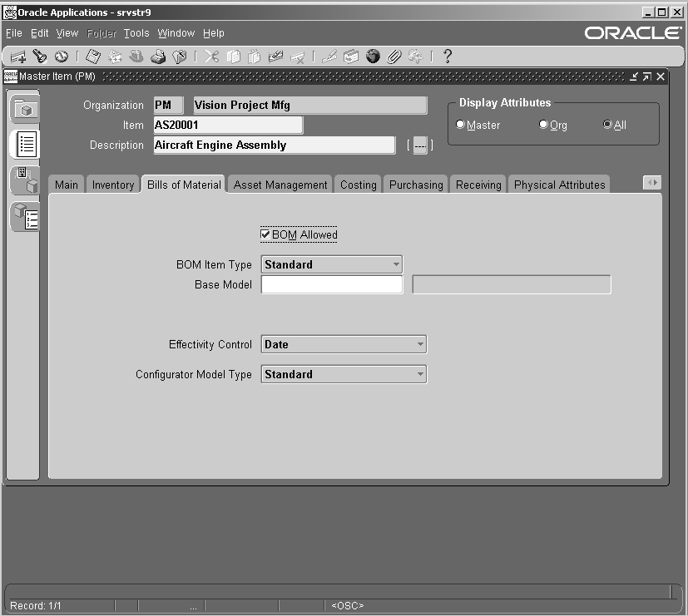The image size is (688, 616).
Task: Click the New record toolbar icon
Action: point(18,57)
